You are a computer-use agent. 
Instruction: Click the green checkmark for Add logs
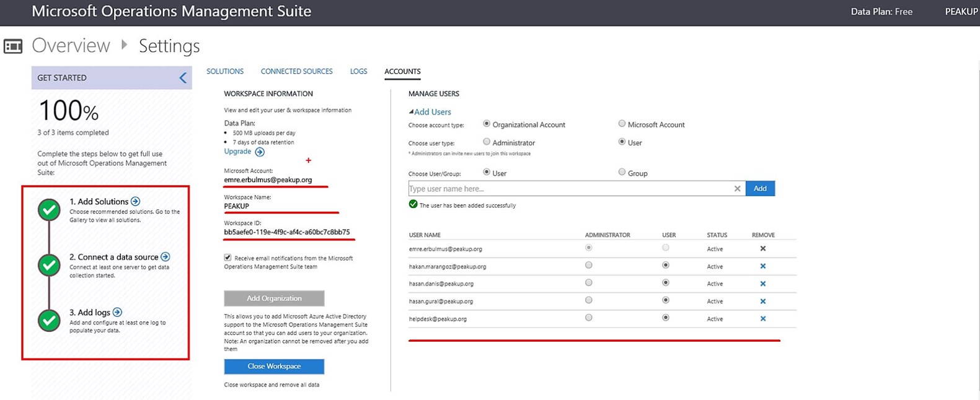point(49,320)
